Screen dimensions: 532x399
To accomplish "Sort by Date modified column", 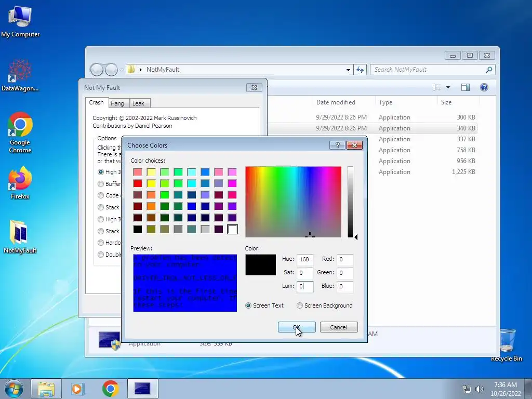I will coord(336,102).
